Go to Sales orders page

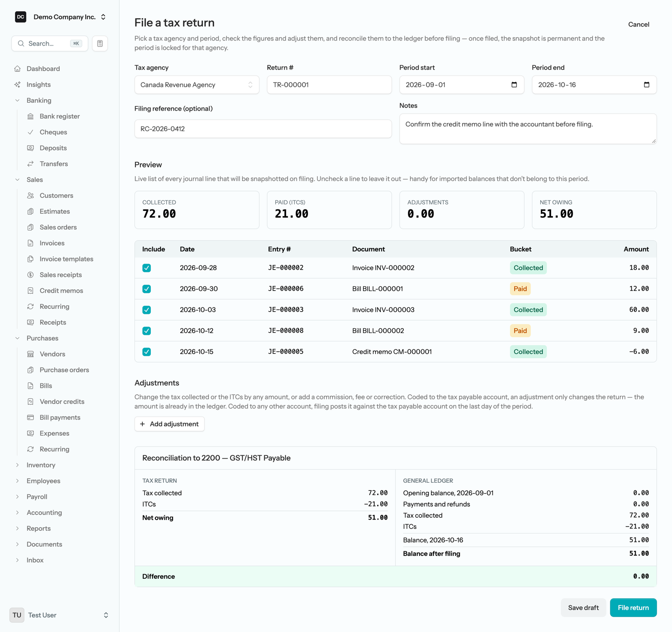point(58,227)
